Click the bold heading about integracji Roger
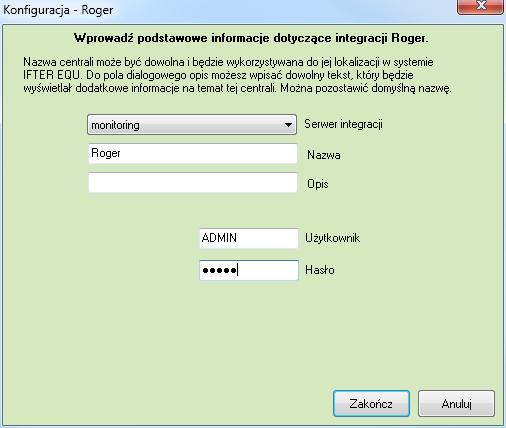 (251, 38)
